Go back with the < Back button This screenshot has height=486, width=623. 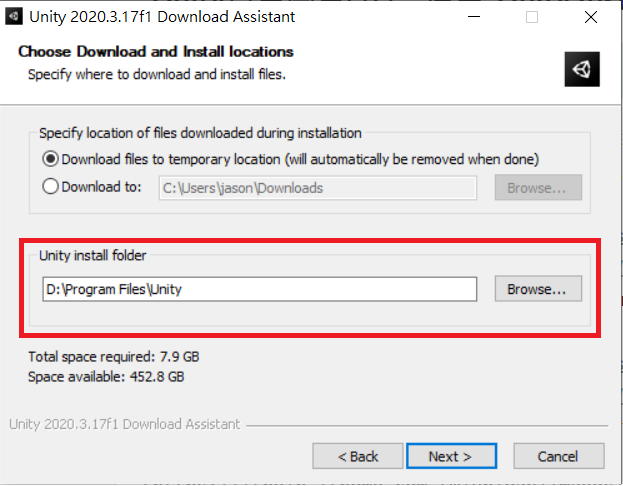[358, 456]
